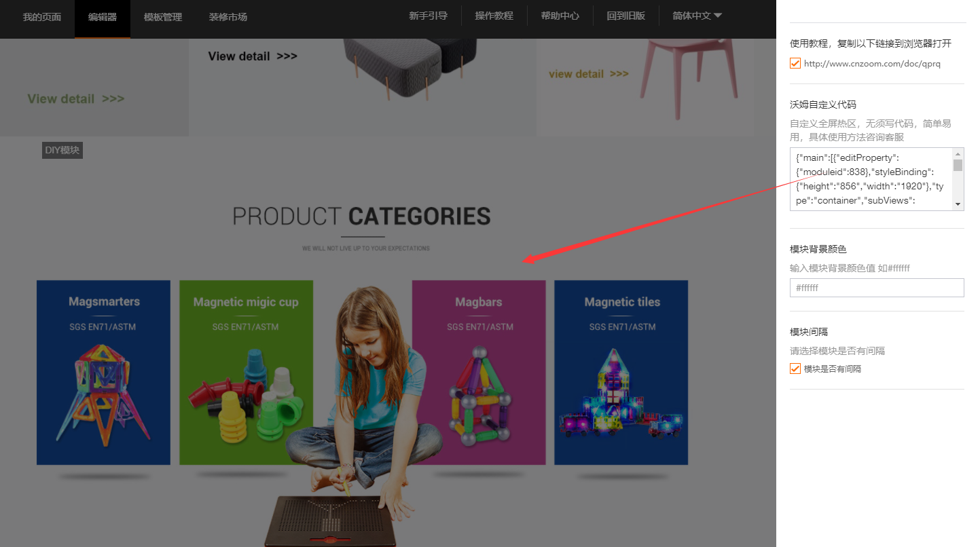Click the code box scroll-up arrow
This screenshot has height=547, width=980.
pos(958,154)
